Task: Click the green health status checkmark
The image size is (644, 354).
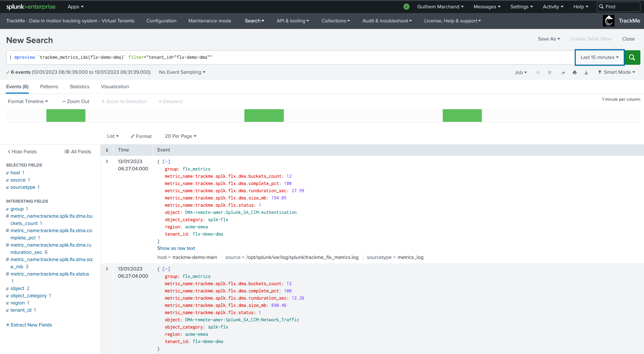Action: tap(407, 7)
